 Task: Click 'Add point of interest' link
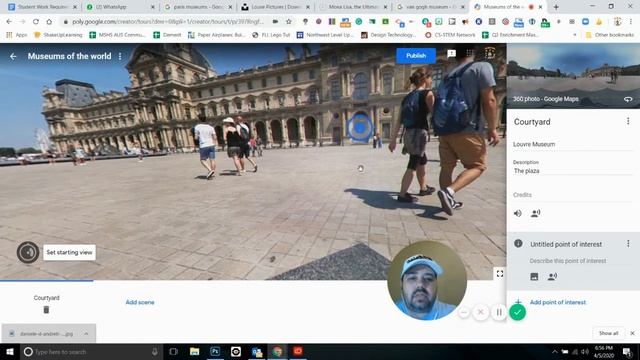[x=558, y=302]
